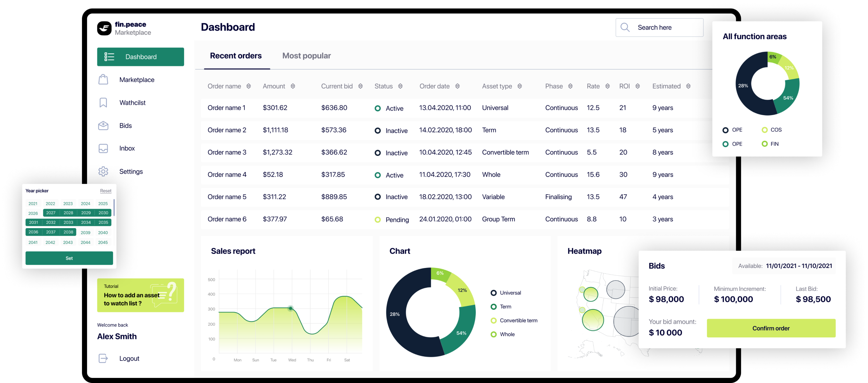Click the Confirm order button
The width and height of the screenshot is (868, 383).
pos(771,328)
